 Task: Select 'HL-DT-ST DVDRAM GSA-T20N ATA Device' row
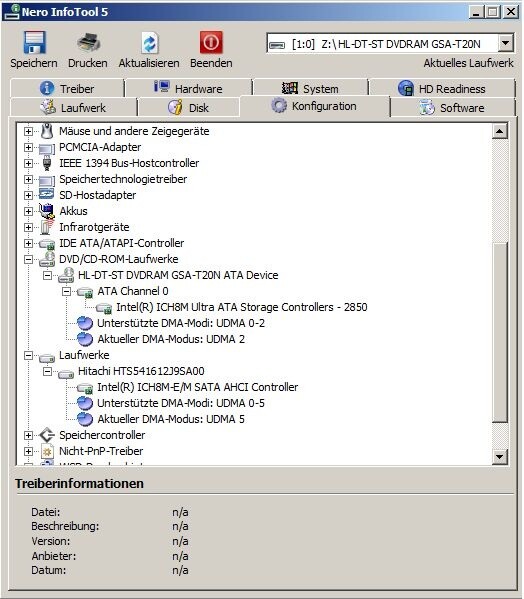pos(178,275)
